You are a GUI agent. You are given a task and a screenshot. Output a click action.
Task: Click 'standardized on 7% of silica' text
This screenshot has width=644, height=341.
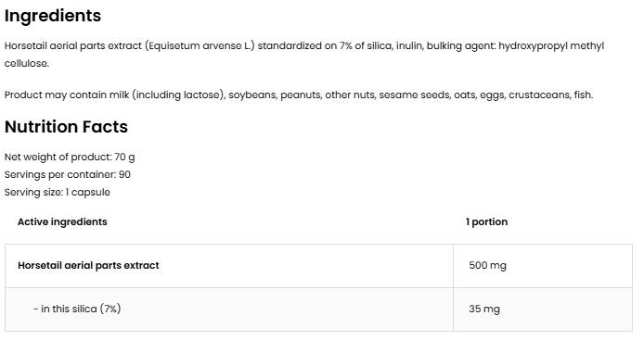pyautogui.click(x=325, y=46)
